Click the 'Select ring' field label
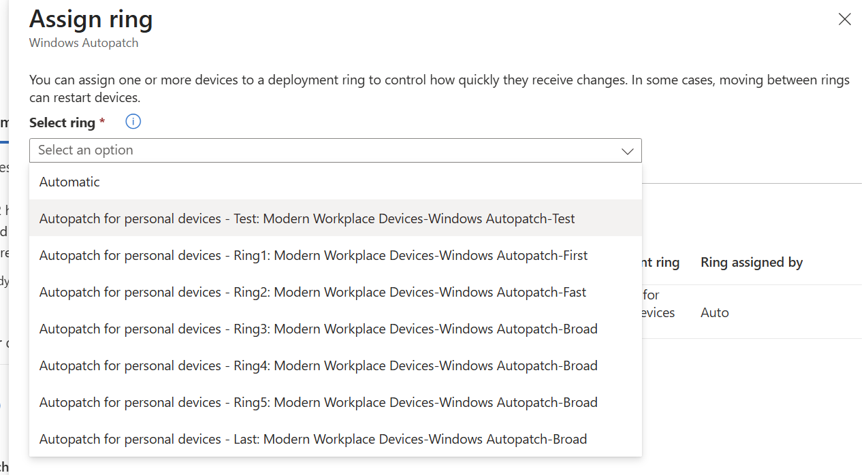The height and width of the screenshot is (475, 868). click(x=62, y=122)
